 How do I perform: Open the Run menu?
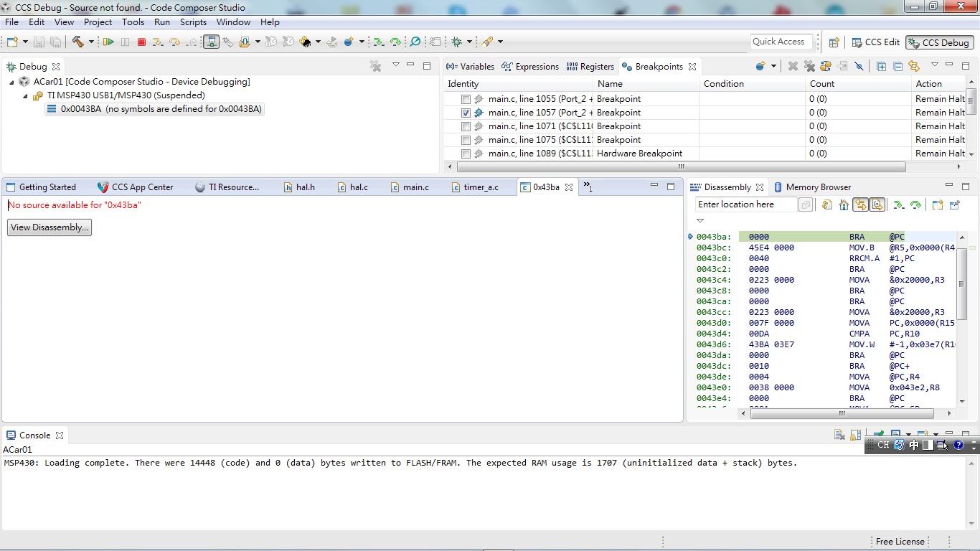162,22
